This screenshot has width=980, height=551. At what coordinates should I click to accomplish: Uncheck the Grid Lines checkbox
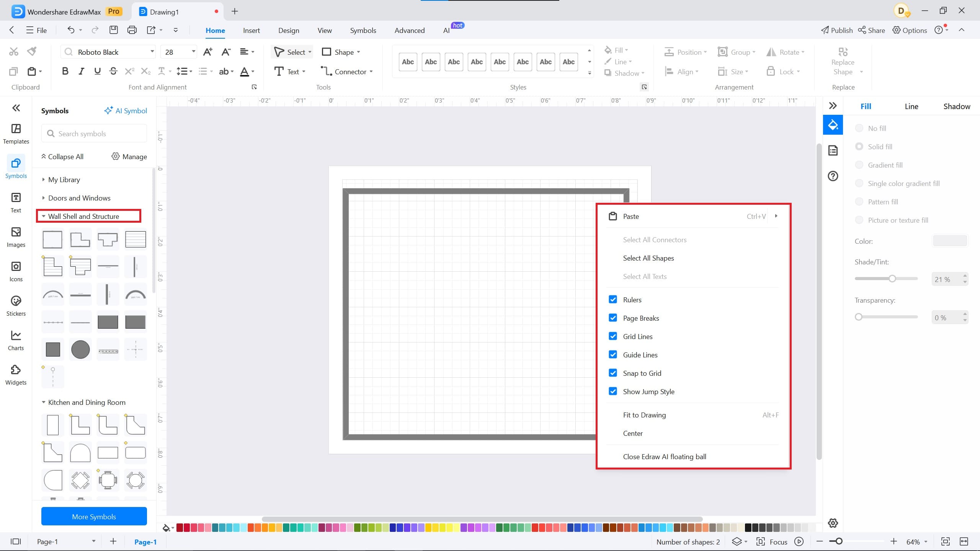(613, 336)
